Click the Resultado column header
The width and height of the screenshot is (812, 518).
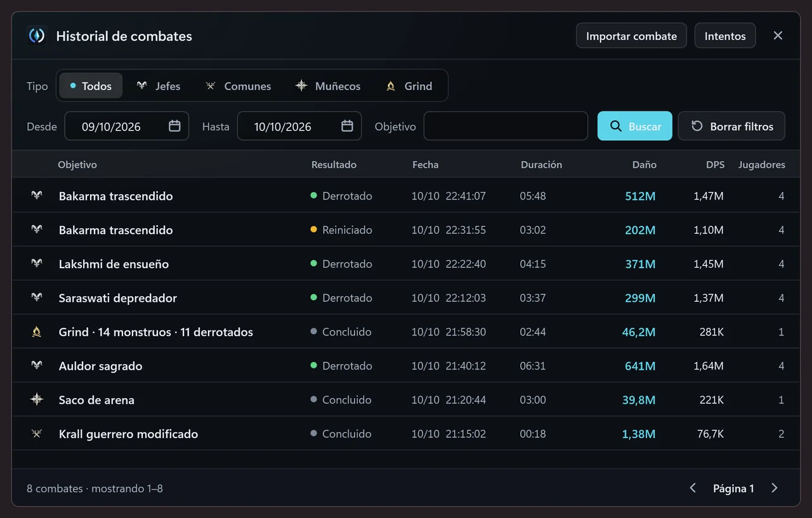334,164
